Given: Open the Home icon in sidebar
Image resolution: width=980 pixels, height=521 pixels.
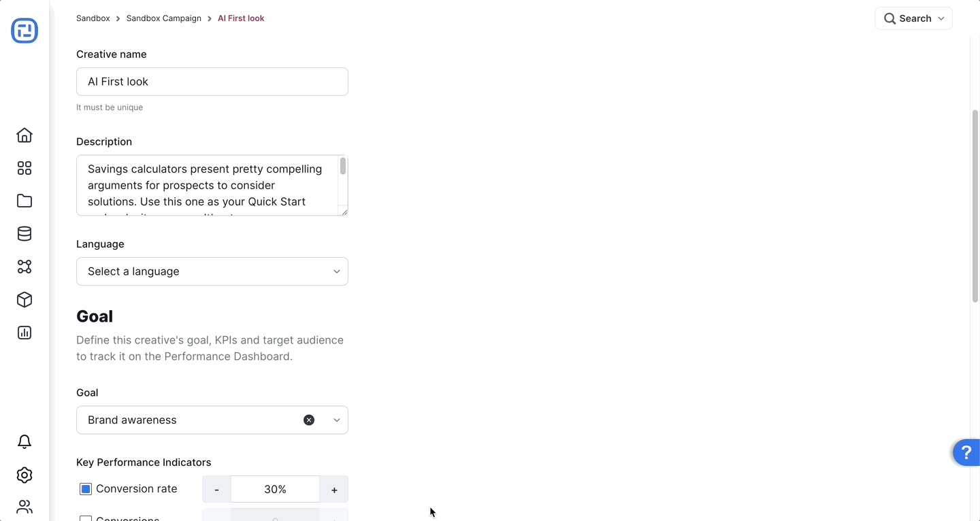Looking at the screenshot, I should [x=24, y=135].
